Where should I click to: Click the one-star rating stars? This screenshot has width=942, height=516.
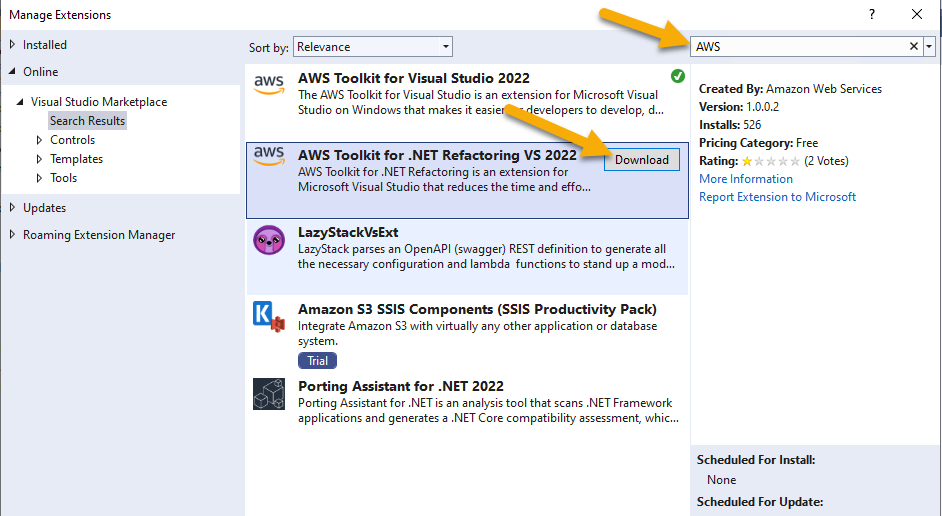coord(771,161)
